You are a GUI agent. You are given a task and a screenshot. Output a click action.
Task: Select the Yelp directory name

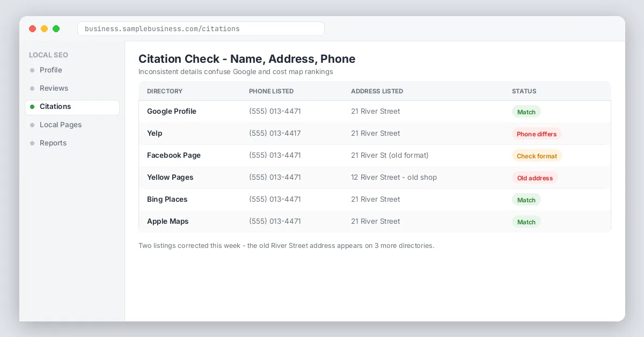155,134
